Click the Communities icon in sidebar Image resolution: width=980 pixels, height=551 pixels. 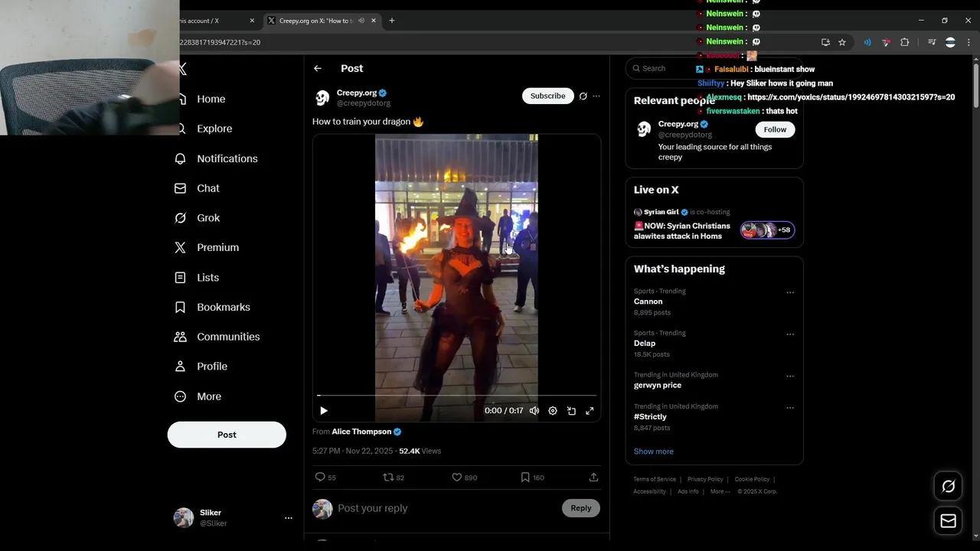click(181, 337)
